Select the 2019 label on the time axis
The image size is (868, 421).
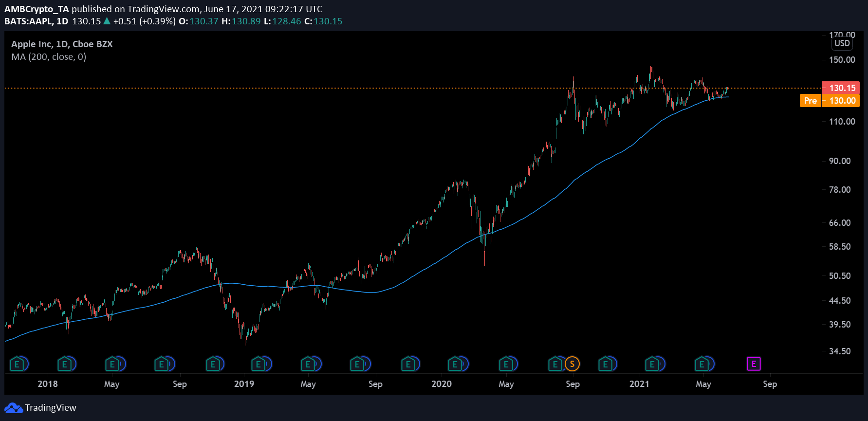pyautogui.click(x=244, y=384)
